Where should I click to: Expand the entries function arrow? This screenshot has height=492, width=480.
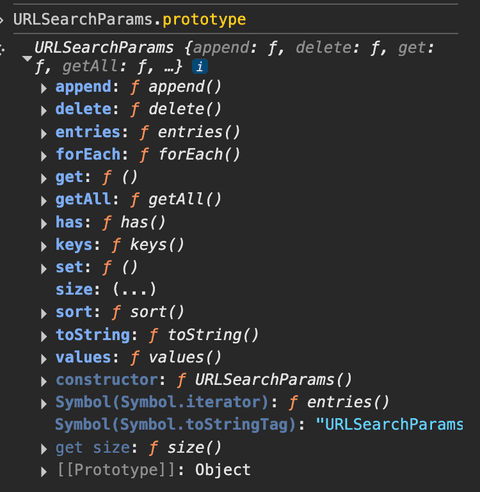point(44,134)
